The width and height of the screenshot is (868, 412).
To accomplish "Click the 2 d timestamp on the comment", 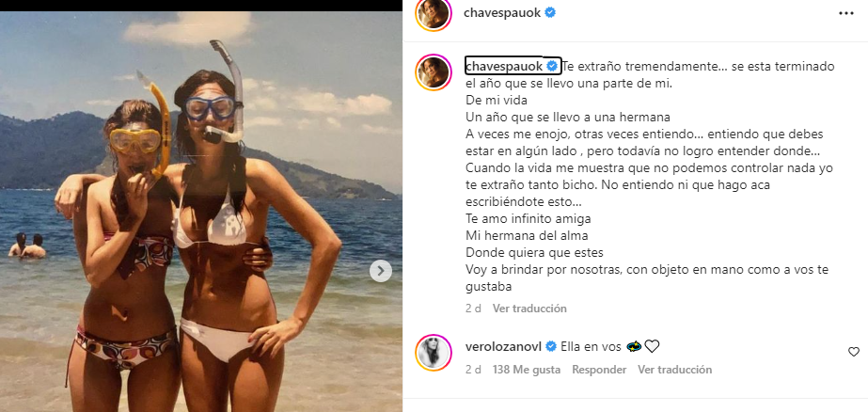I will pos(473,370).
